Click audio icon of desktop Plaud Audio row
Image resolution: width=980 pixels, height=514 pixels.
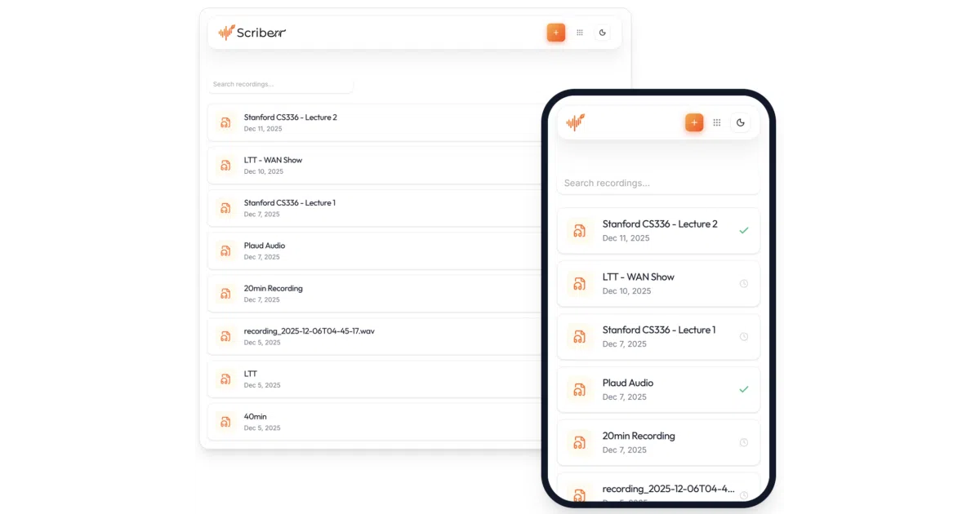tap(225, 250)
